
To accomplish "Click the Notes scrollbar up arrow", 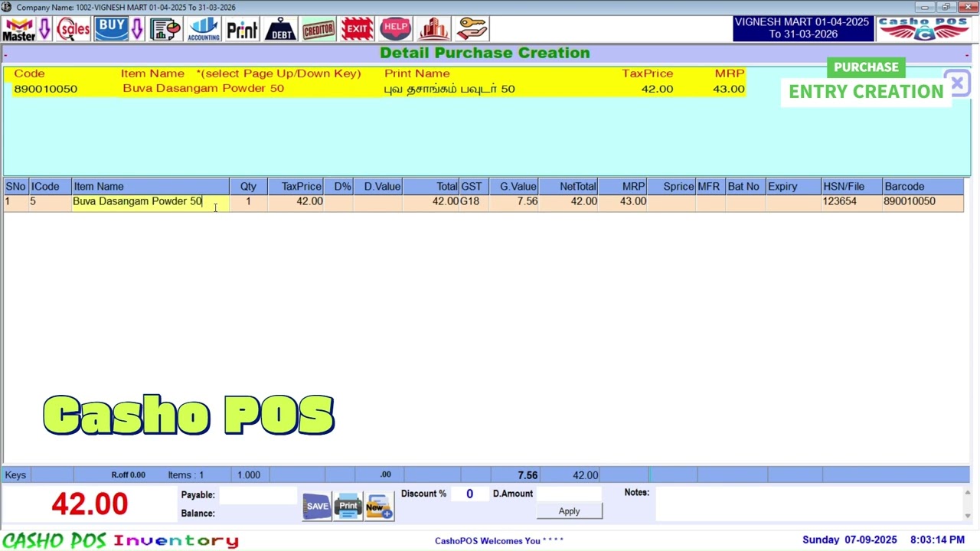I will tap(967, 493).
